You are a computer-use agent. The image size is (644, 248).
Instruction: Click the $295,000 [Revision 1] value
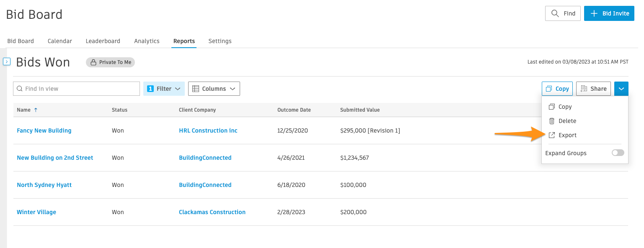(x=370, y=130)
